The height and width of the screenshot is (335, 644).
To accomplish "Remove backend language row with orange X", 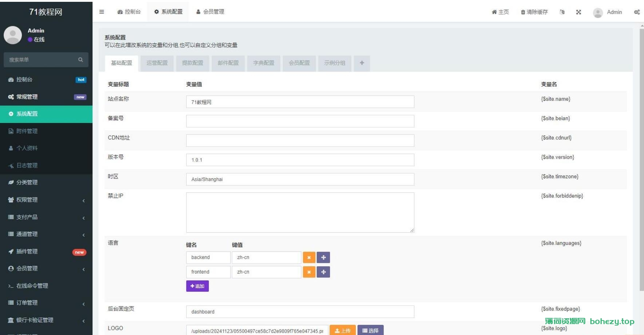I will pyautogui.click(x=309, y=258).
